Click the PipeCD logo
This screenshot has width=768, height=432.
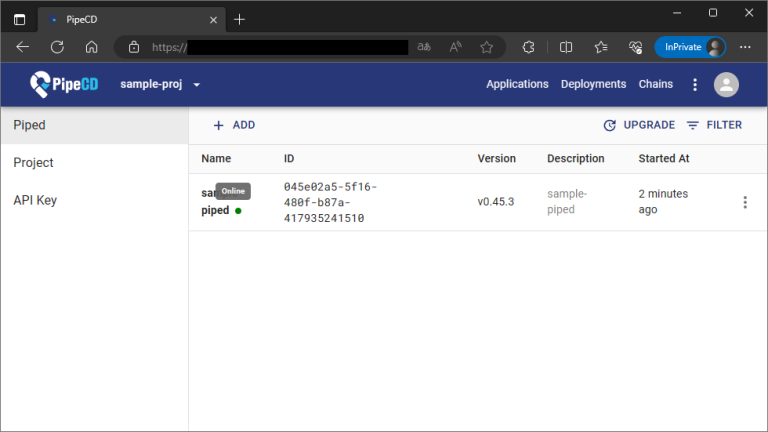click(64, 85)
